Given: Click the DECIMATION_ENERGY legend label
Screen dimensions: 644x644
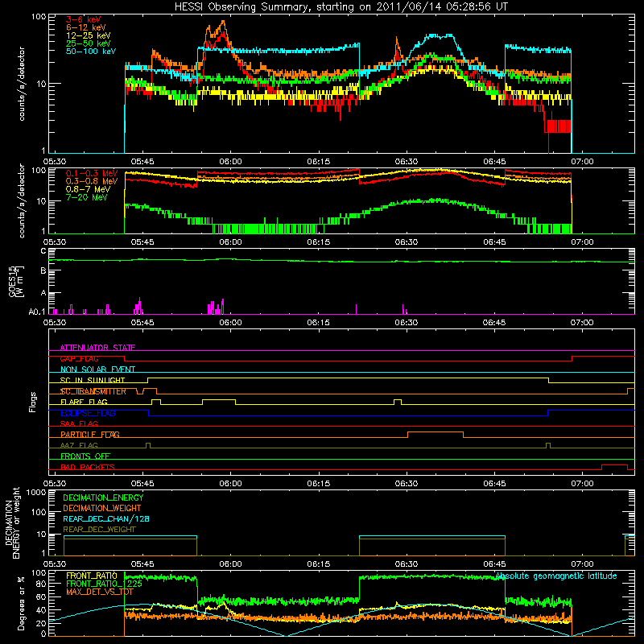Looking at the screenshot, I should pos(103,497).
